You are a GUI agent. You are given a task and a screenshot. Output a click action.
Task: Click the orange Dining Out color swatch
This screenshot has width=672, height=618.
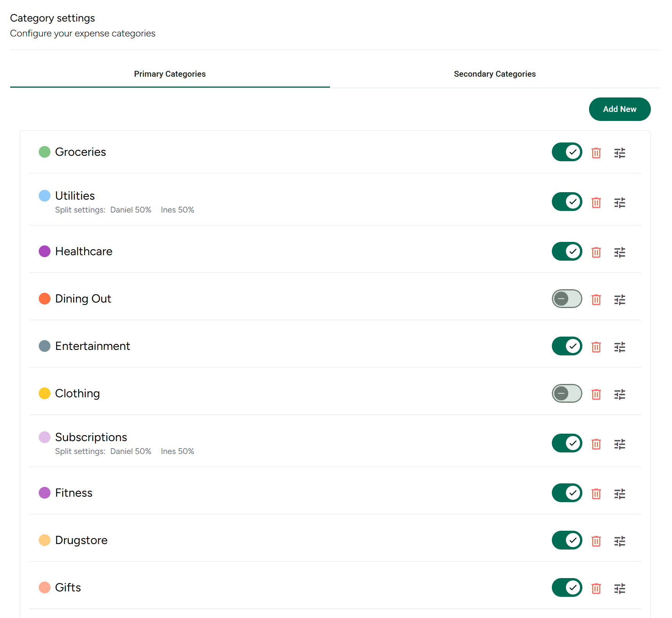point(45,299)
